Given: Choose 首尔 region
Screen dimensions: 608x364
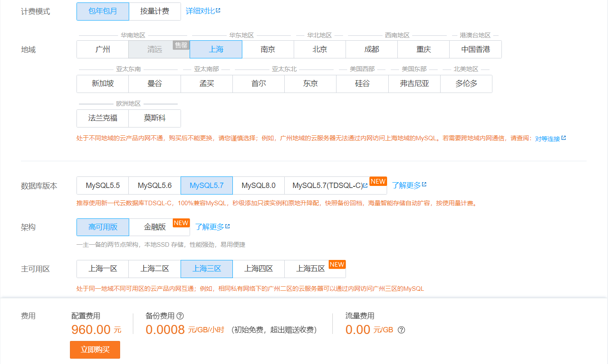Looking at the screenshot, I should (258, 84).
